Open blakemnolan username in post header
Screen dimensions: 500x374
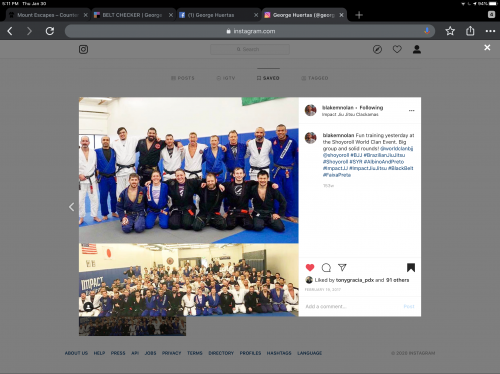[338, 108]
